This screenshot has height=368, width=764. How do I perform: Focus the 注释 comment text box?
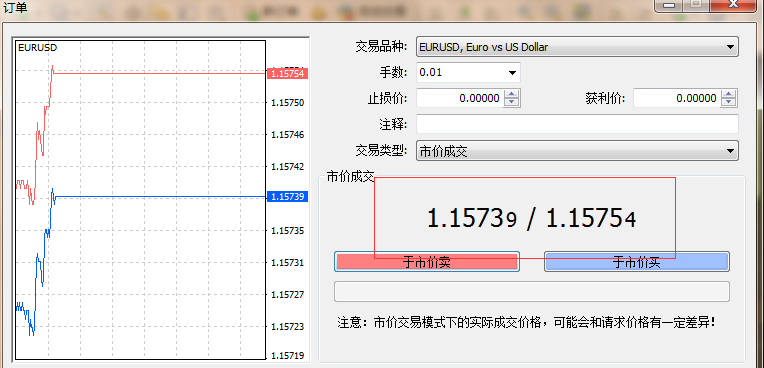tap(577, 124)
